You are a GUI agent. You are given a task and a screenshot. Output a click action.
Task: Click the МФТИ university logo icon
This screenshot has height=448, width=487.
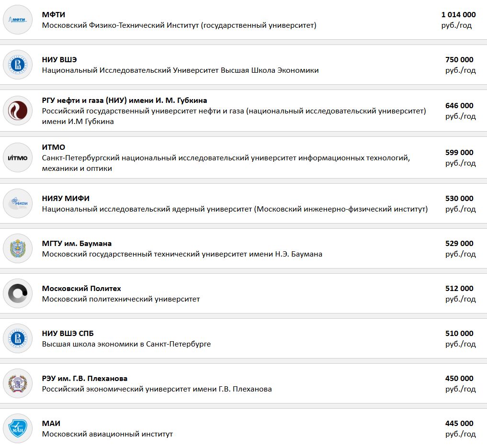tap(18, 20)
